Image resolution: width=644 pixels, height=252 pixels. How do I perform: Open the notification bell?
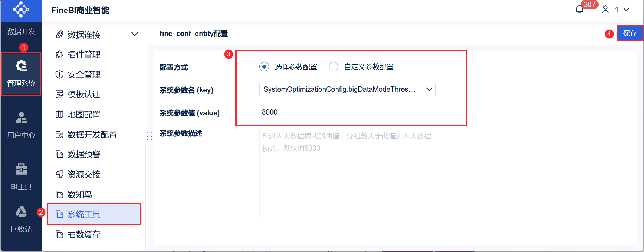[x=579, y=10]
